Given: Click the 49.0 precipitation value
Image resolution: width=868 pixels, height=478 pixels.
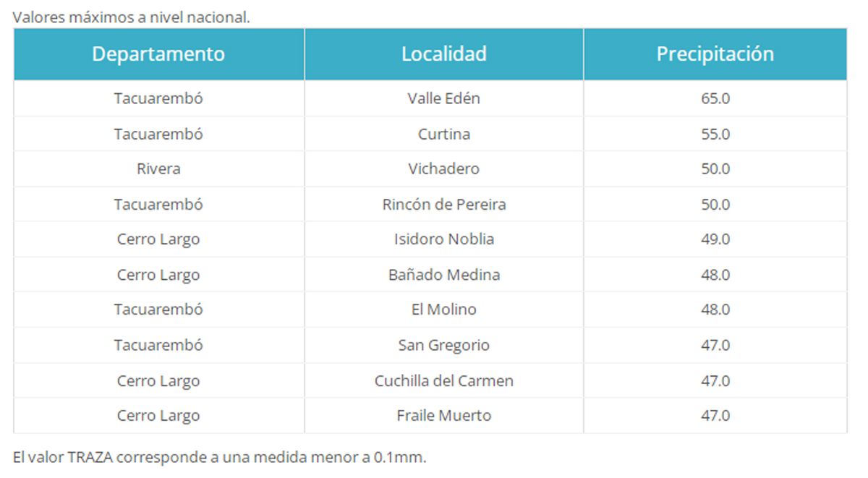Looking at the screenshot, I should tap(715, 239).
